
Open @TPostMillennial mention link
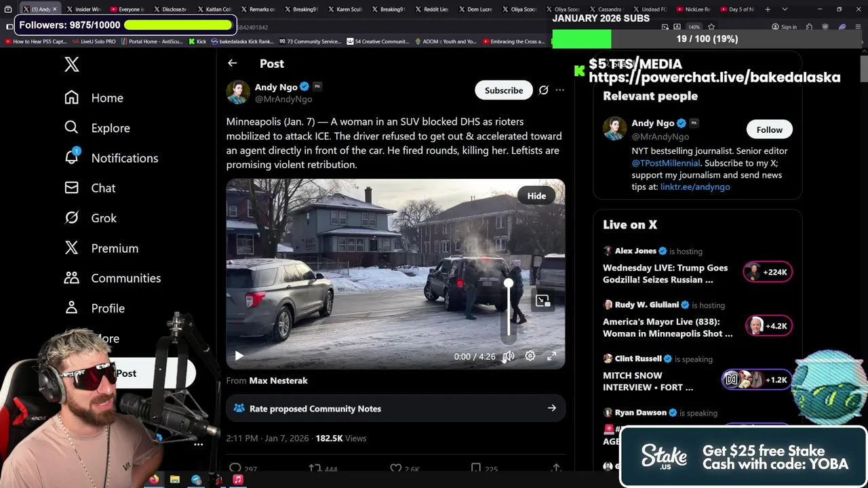point(667,163)
